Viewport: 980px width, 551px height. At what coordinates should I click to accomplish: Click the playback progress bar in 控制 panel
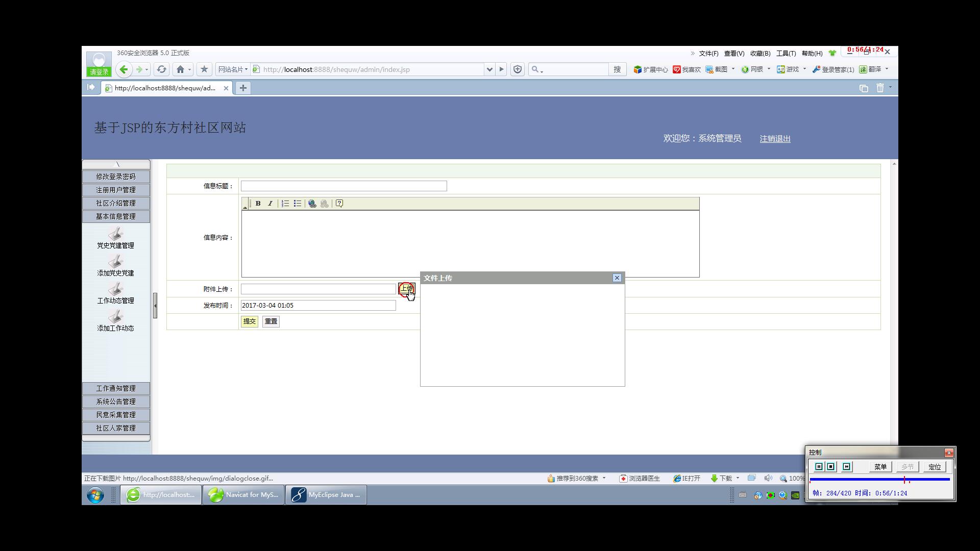[879, 480]
